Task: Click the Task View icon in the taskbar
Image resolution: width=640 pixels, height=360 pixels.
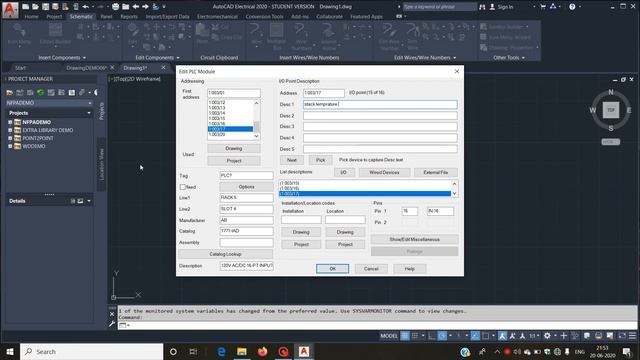Action: point(193,351)
